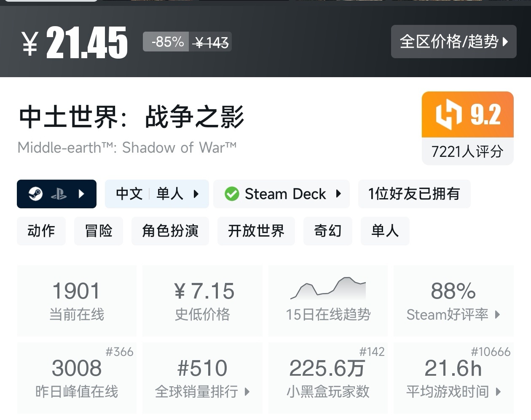Open the 88% Steam好评率 details
This screenshot has width=531, height=420.
pyautogui.click(x=453, y=301)
